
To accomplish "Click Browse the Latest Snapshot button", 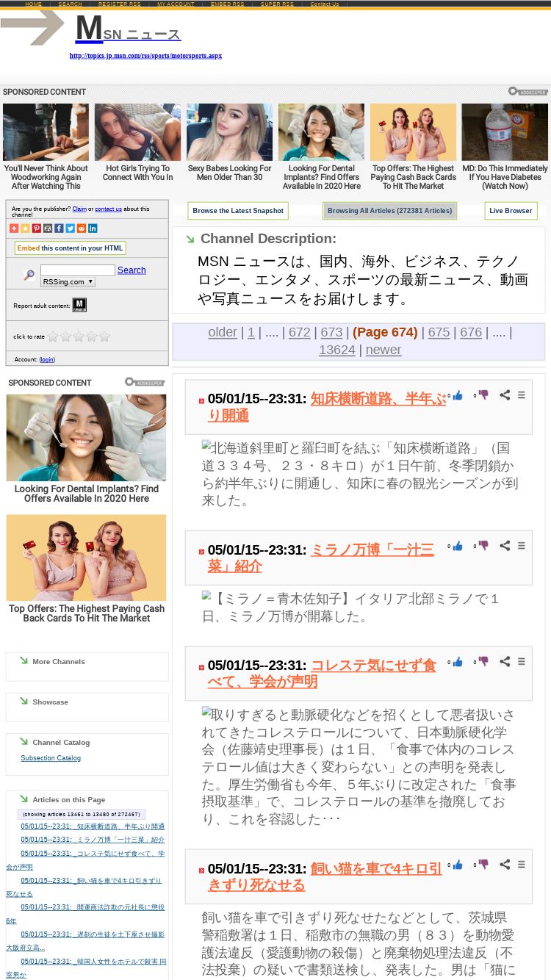I will 238,211.
